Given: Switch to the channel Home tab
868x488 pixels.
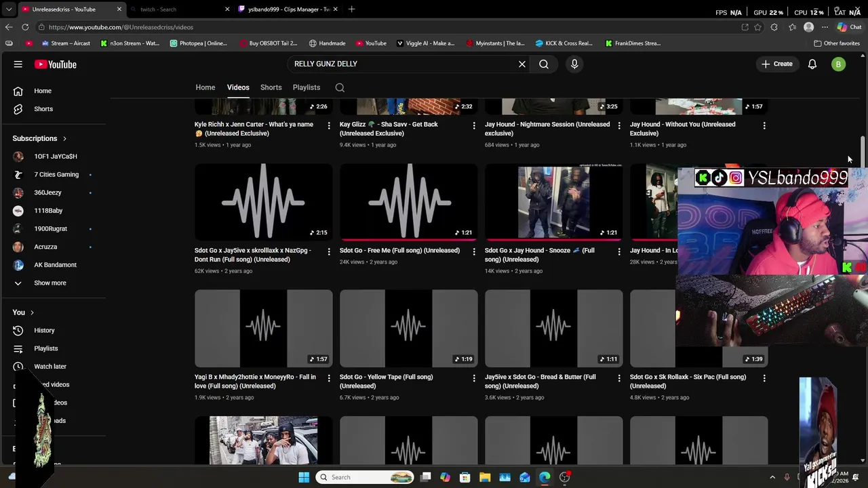Looking at the screenshot, I should click(205, 87).
